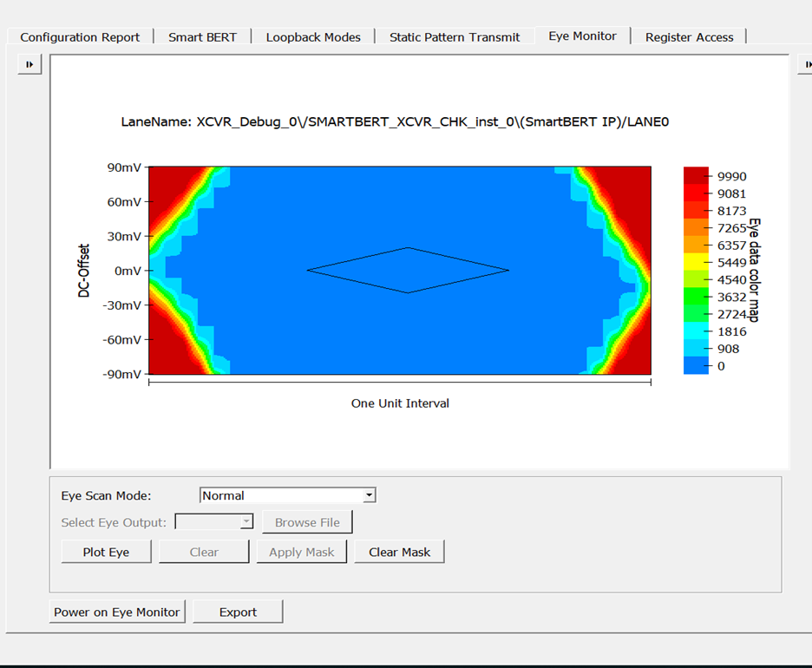Click the blue 0 legend swatch
812x668 pixels.
click(697, 365)
